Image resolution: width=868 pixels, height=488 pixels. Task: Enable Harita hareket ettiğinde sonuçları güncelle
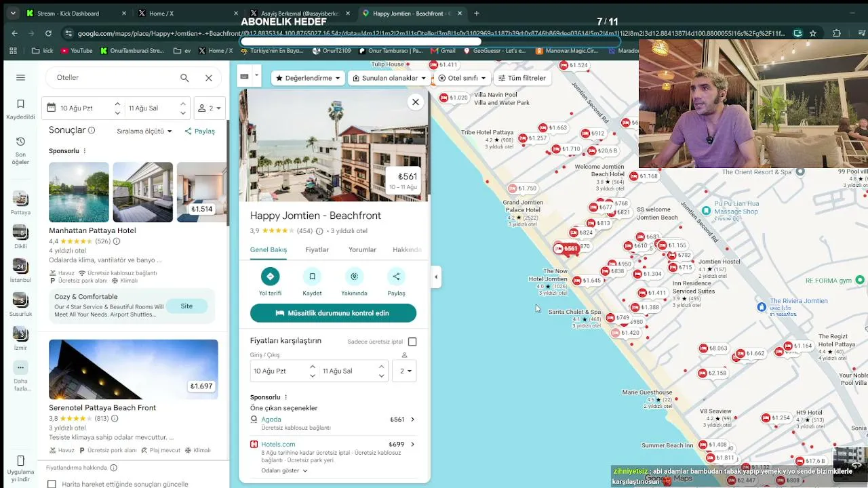[x=52, y=484]
